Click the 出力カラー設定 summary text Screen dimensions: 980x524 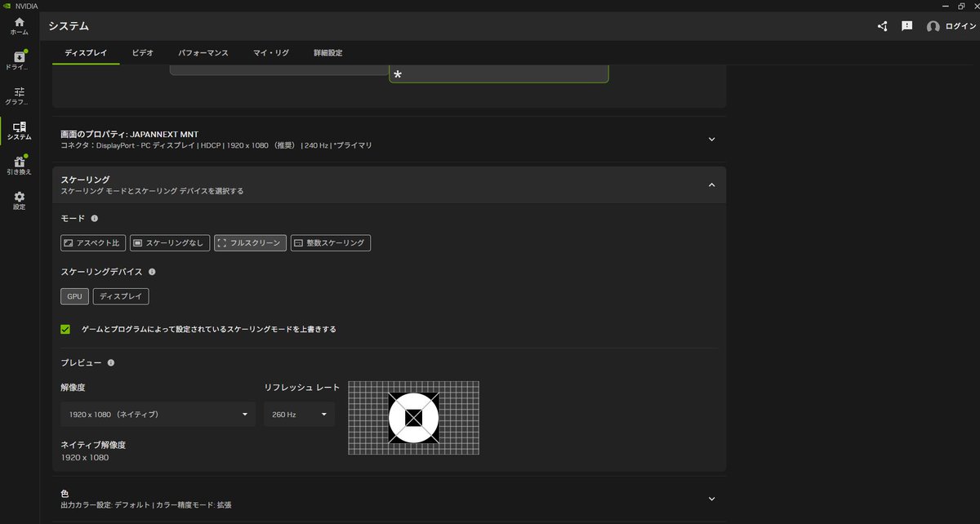(x=146, y=505)
